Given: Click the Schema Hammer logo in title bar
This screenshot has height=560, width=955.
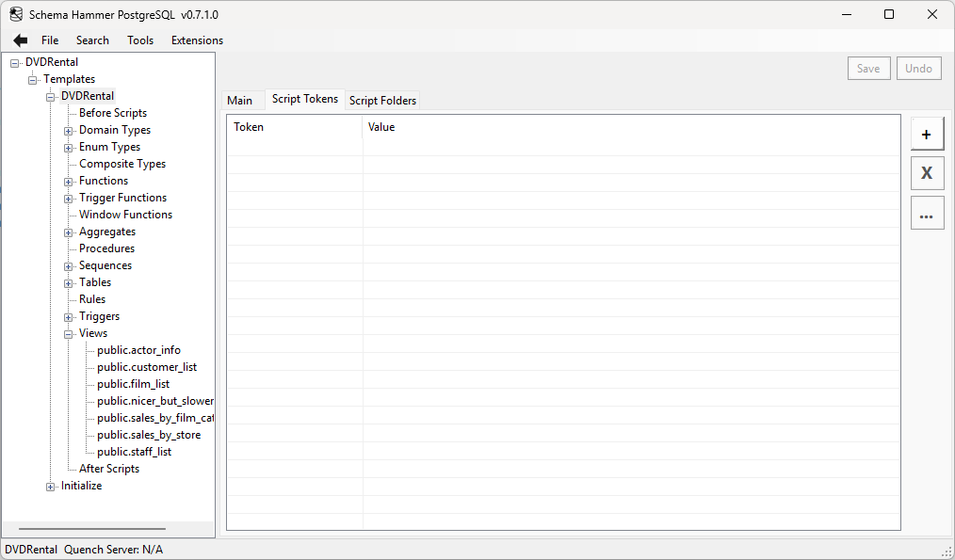Looking at the screenshot, I should point(15,14).
